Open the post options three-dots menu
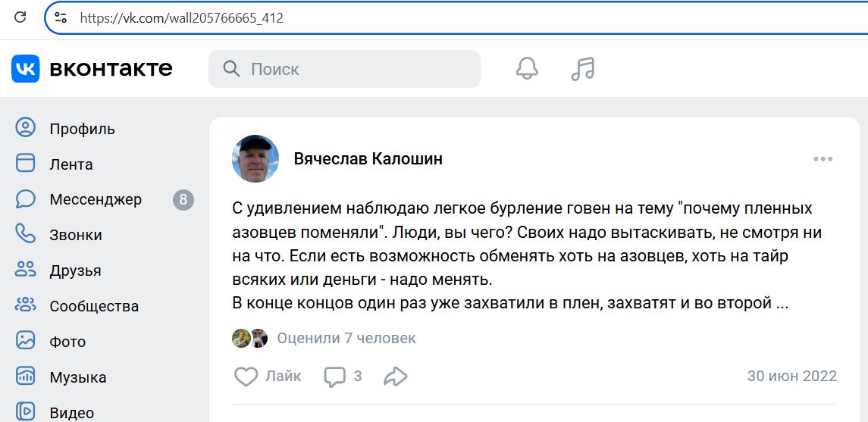This screenshot has width=868, height=422. pos(823,159)
